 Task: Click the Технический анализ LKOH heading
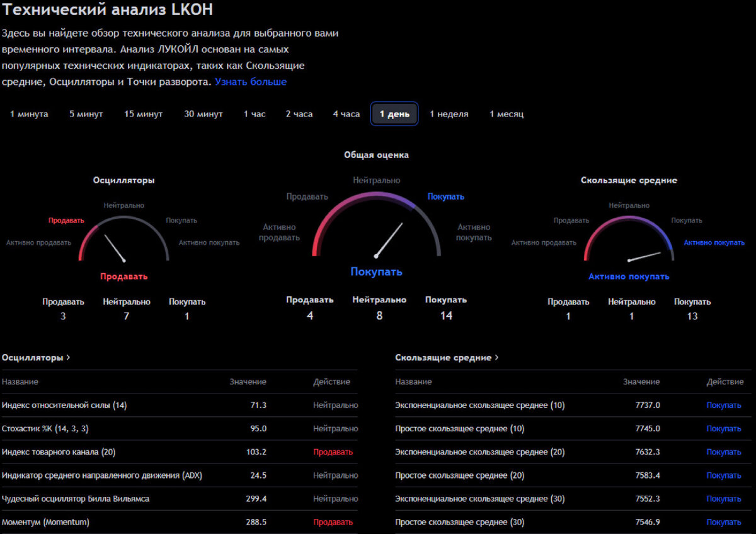(x=107, y=10)
